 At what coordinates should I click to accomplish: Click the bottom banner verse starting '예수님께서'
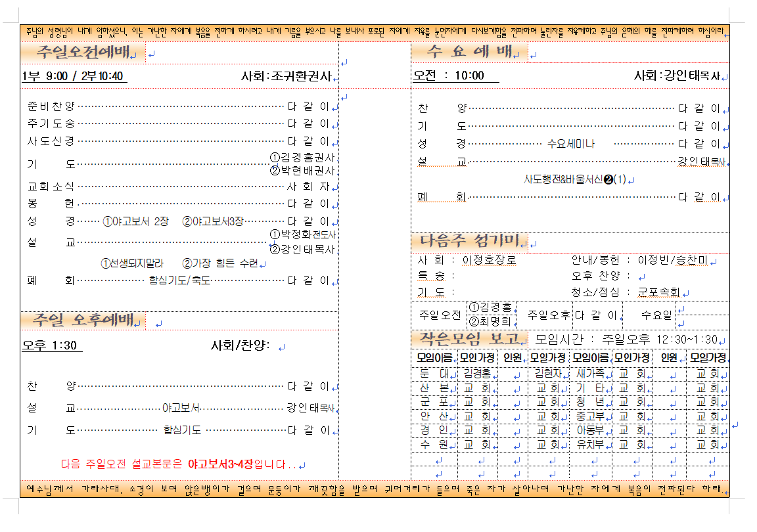[x=375, y=489]
